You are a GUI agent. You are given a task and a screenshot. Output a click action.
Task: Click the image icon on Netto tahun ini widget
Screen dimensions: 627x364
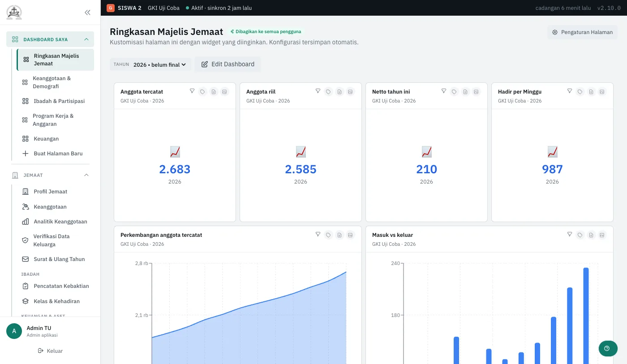click(x=476, y=92)
